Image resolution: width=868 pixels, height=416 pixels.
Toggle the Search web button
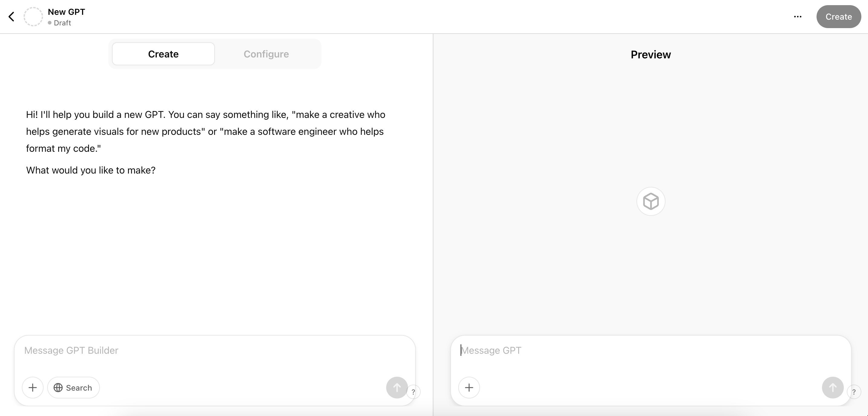point(73,387)
